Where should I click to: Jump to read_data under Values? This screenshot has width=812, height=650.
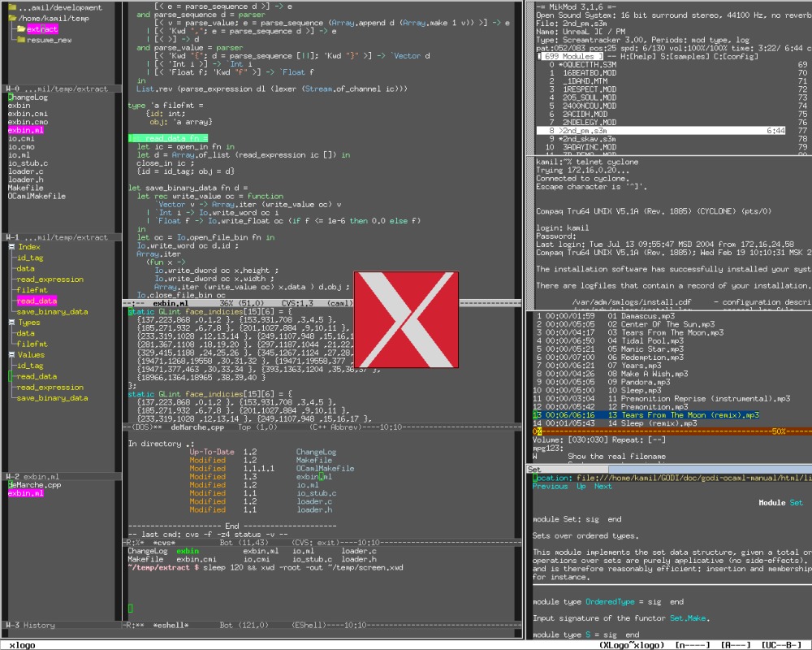pos(37,376)
